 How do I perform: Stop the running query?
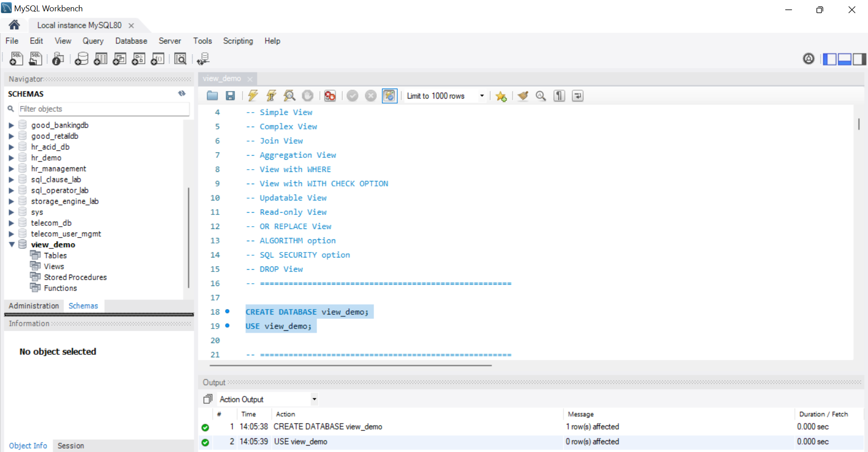click(x=308, y=96)
